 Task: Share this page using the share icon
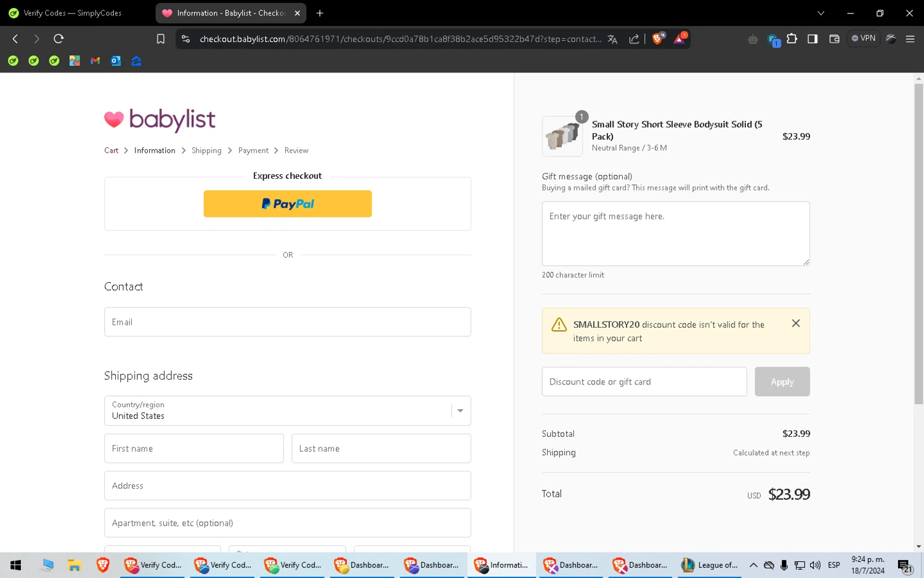634,39
